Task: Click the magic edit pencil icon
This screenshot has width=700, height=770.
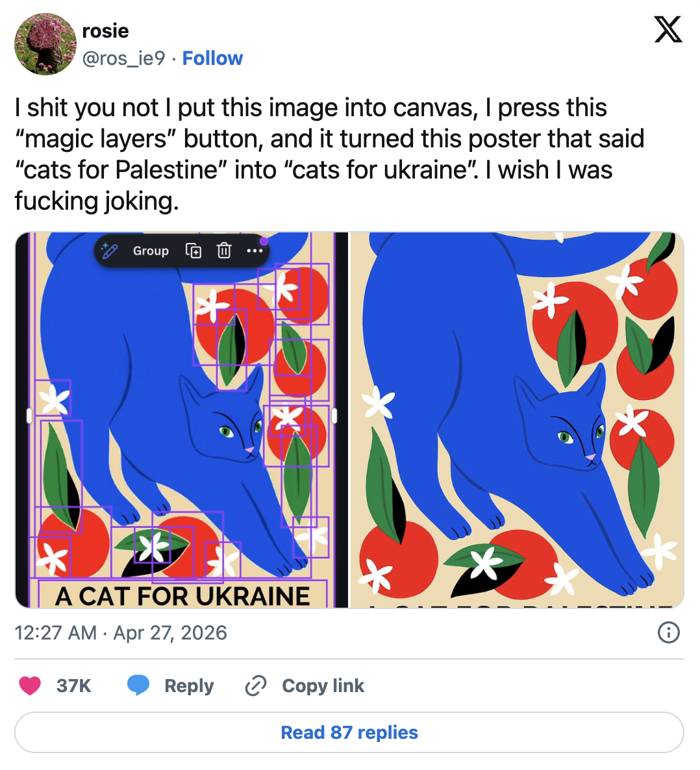Action: coord(110,251)
